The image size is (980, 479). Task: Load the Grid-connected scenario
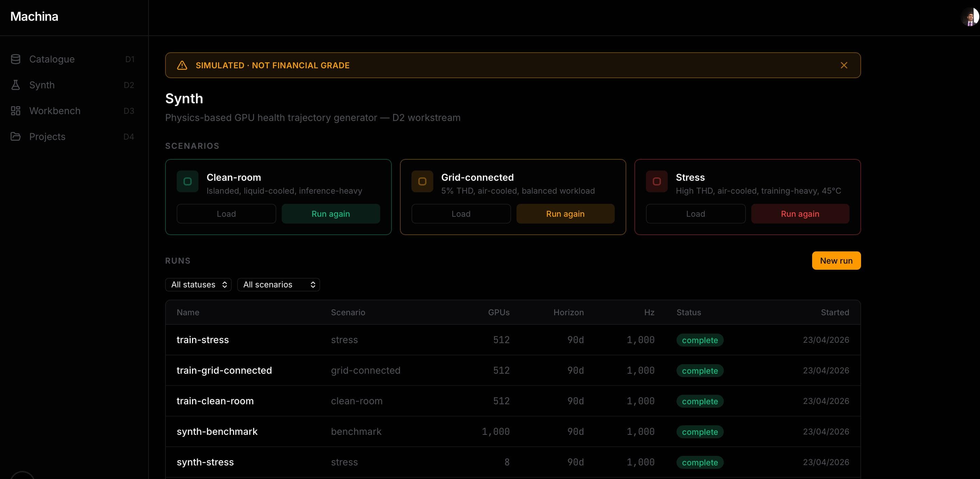(461, 214)
